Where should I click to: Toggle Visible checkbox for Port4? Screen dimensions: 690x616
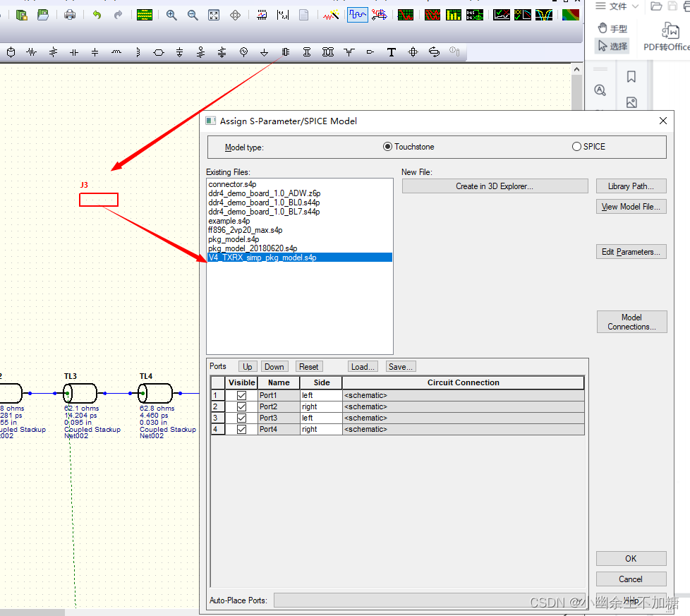click(241, 429)
